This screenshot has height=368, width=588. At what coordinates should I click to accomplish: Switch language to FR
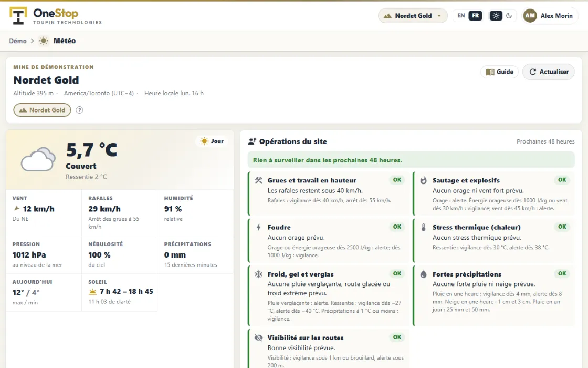click(475, 16)
